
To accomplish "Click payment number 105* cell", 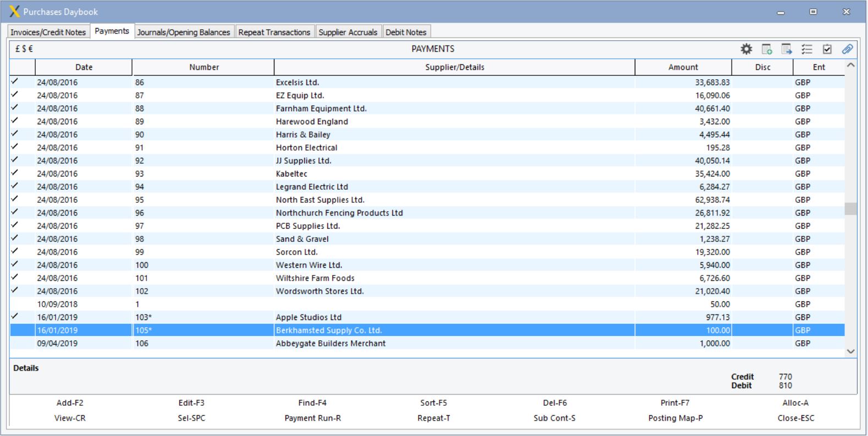I will coord(204,330).
